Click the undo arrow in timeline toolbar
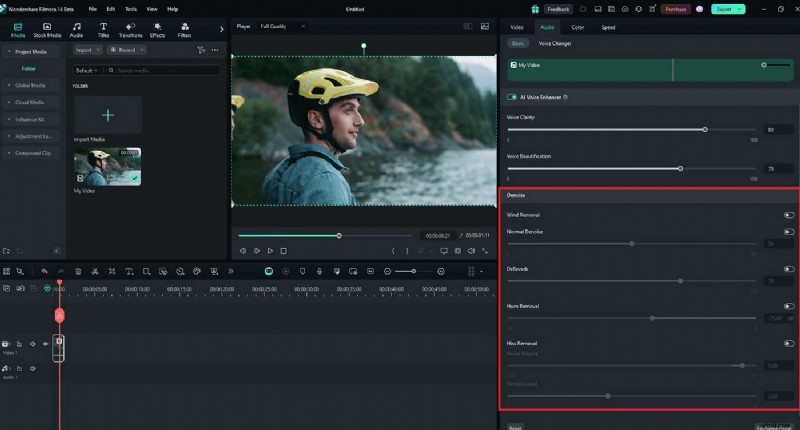The image size is (800, 430). [44, 271]
